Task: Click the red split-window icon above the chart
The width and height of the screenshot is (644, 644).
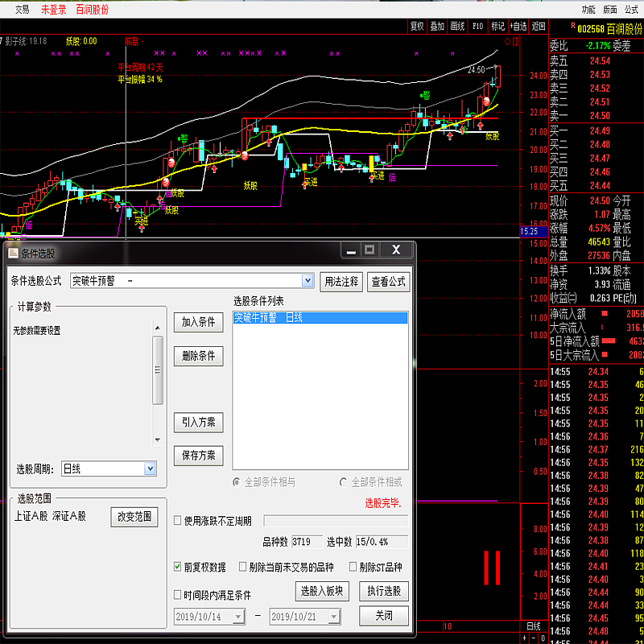Action: tap(516, 42)
